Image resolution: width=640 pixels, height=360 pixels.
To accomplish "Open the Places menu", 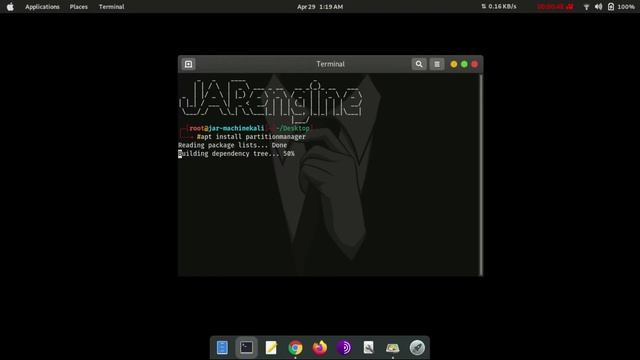I will (78, 7).
